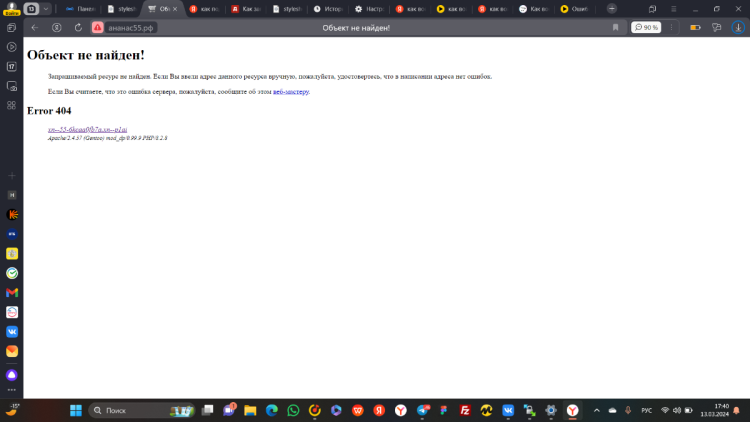750x422 pixels.
Task: Click the taskbar Поиск search box
Action: pyautogui.click(x=142, y=410)
